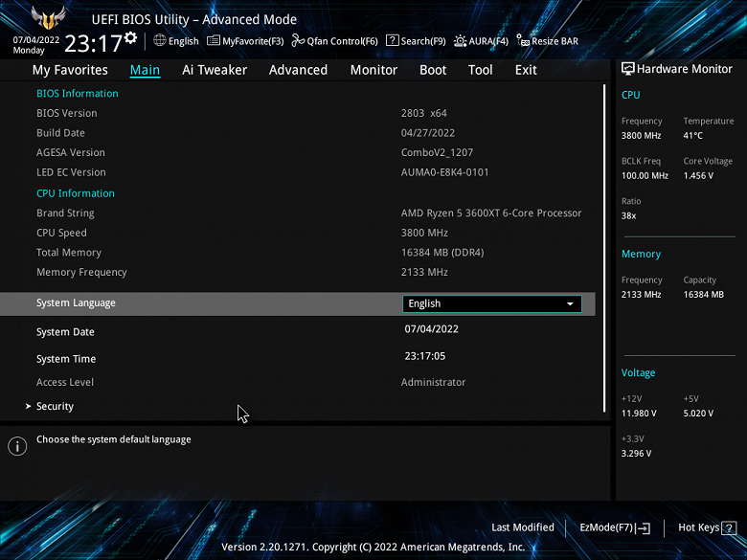Click +3.3V reading 3.296 V
The image size is (747, 560).
pos(637,454)
